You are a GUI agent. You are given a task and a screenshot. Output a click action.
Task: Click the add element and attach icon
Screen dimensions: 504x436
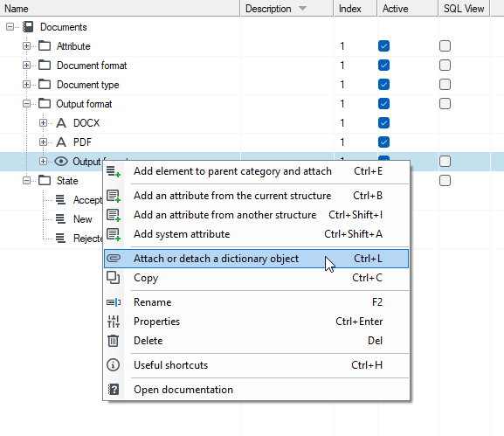[x=114, y=171]
